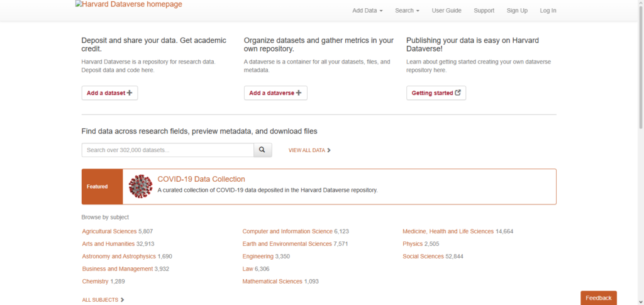Browse Mathematical Sciences subject
Screen dimensions: 644x305
[272, 281]
